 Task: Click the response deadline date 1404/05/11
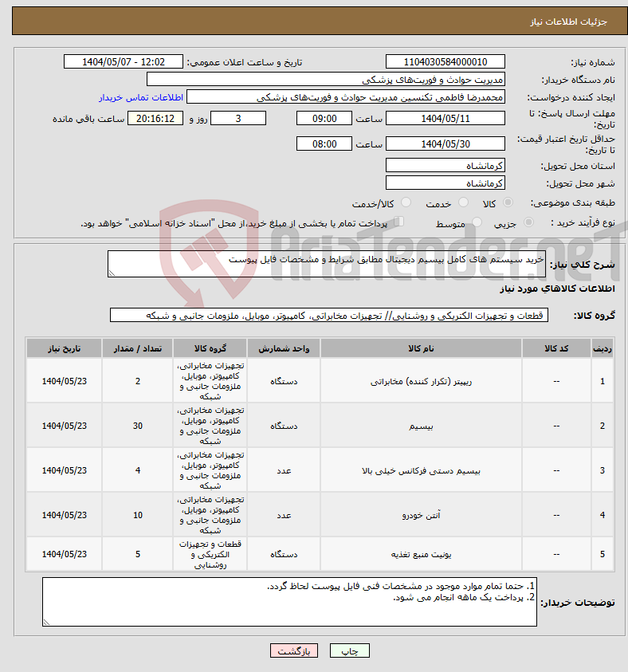click(445, 118)
